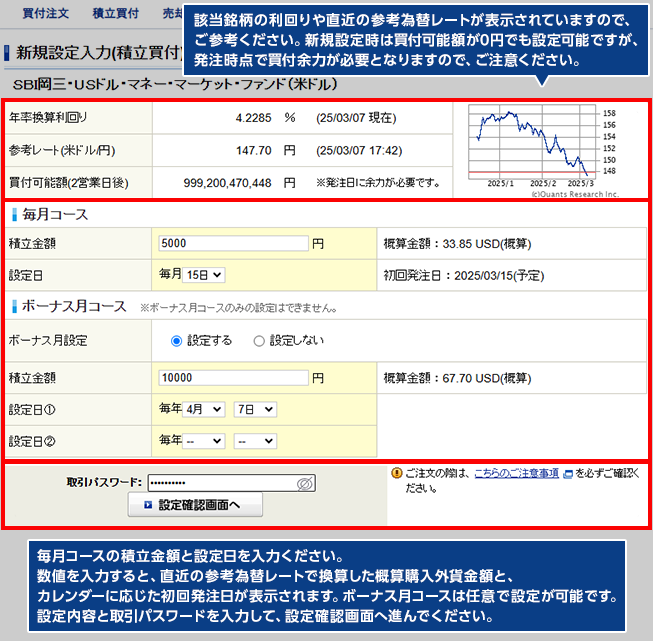This screenshot has height=641, width=653.
Task: Click the monthly 積立金額 field containing 5000
Action: (x=233, y=243)
